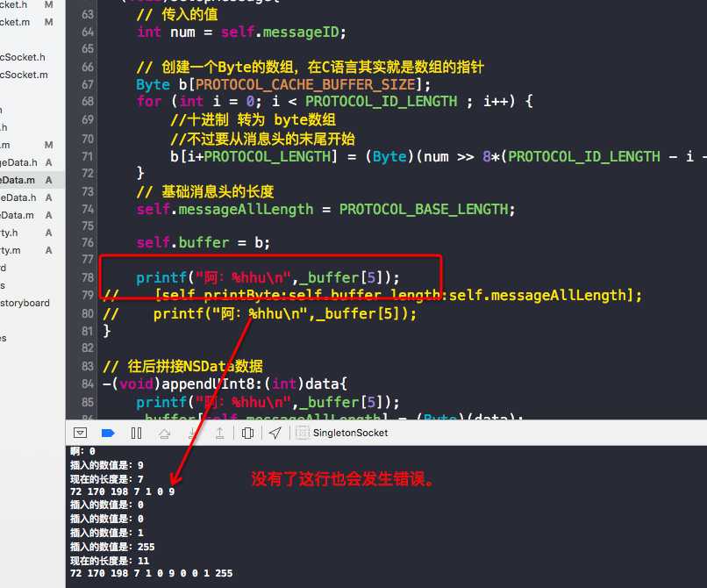This screenshot has width=707, height=588.
Task: Open the geData.h file in the navigator
Action: (x=19, y=162)
